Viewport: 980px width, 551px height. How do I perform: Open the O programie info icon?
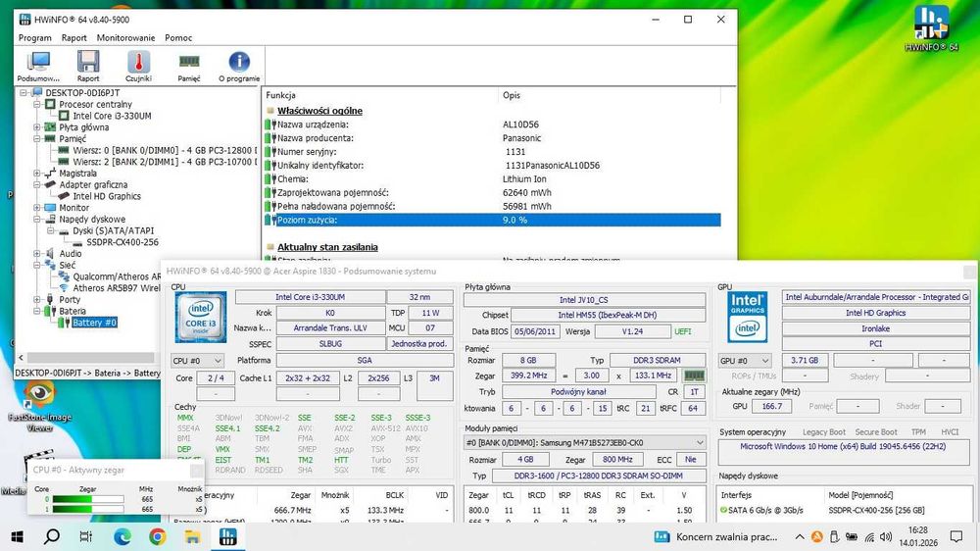[239, 67]
